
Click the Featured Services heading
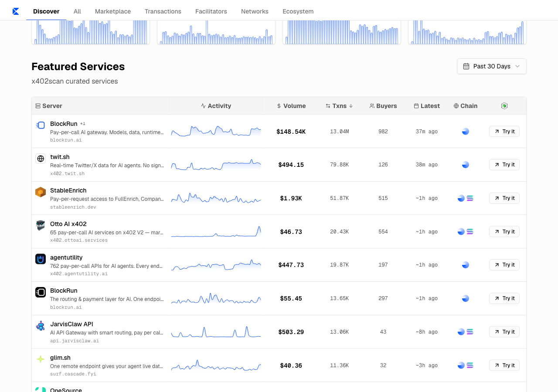click(78, 67)
